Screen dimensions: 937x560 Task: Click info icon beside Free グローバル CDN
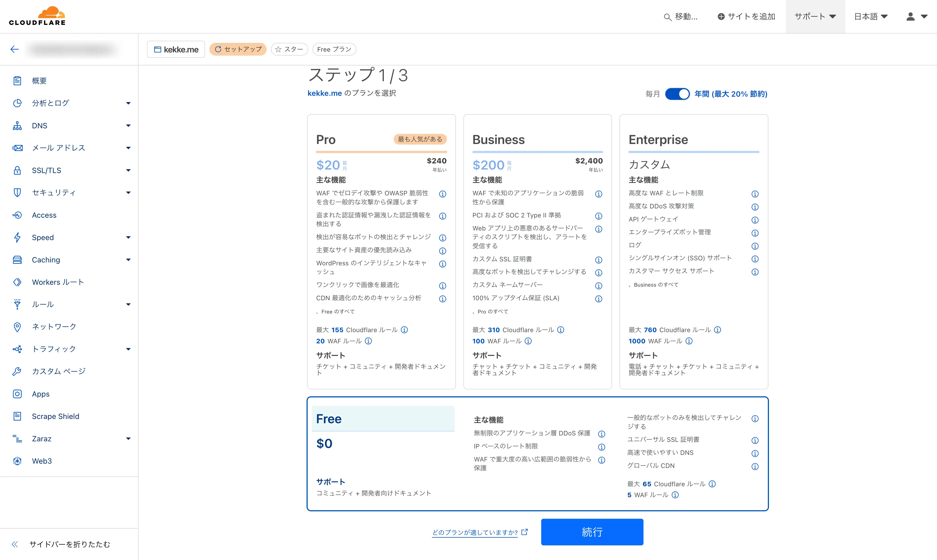(x=755, y=466)
